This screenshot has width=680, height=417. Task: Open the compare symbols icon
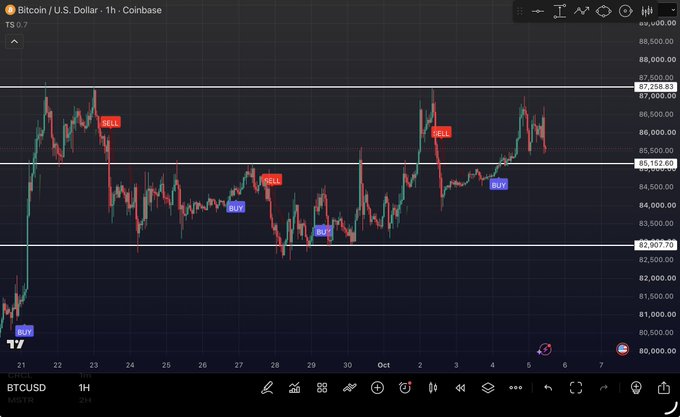click(350, 388)
